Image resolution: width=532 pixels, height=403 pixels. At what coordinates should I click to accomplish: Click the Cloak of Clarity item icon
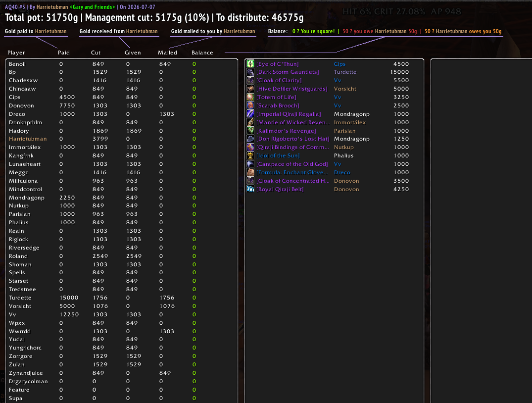point(250,81)
